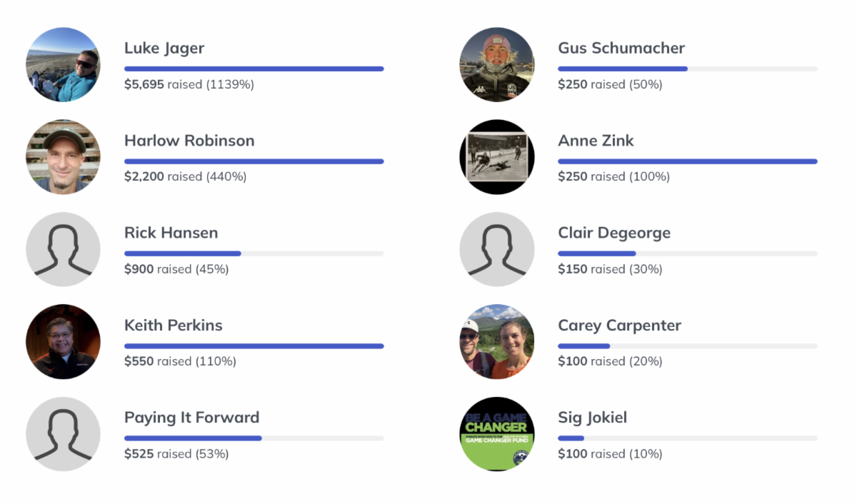Open the Luke Jager fundraiser name link

pos(164,49)
